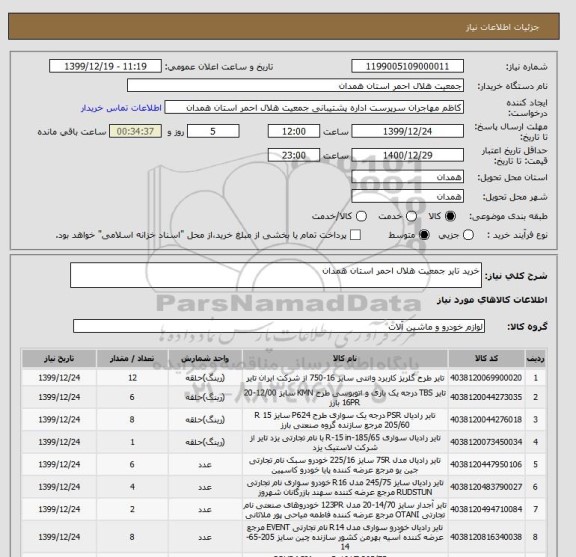
Task: Click unit (رینگ)حلقه in row 1
Action: pos(205,378)
